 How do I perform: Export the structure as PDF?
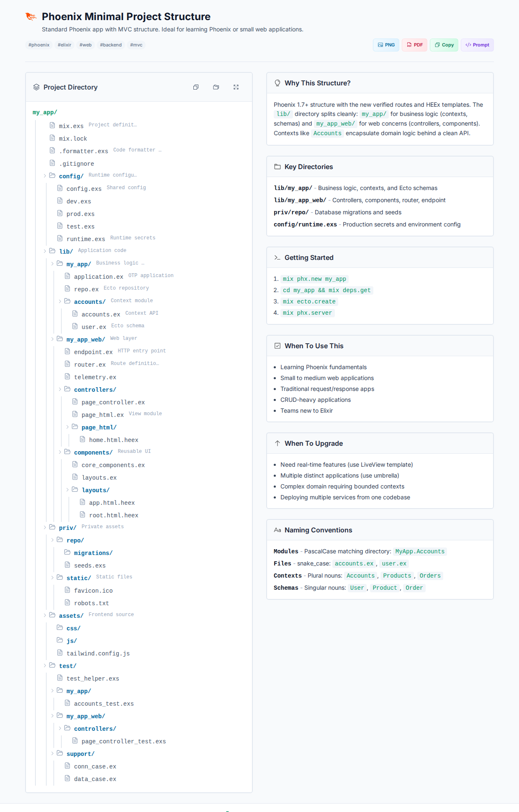pos(414,45)
